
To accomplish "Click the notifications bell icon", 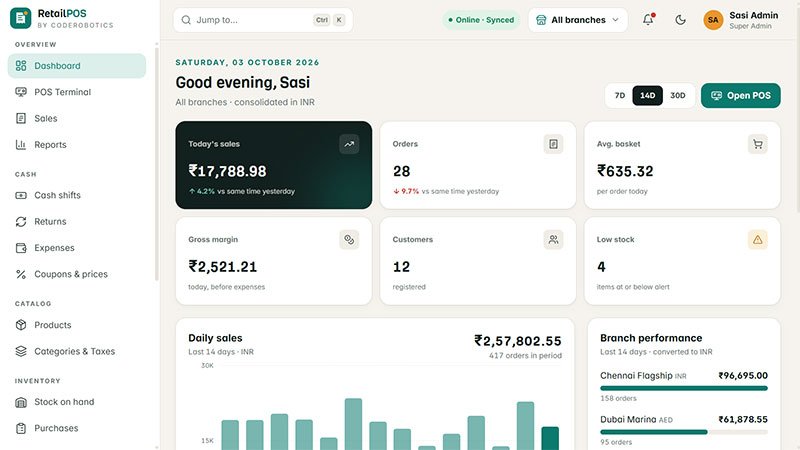I will coord(648,20).
